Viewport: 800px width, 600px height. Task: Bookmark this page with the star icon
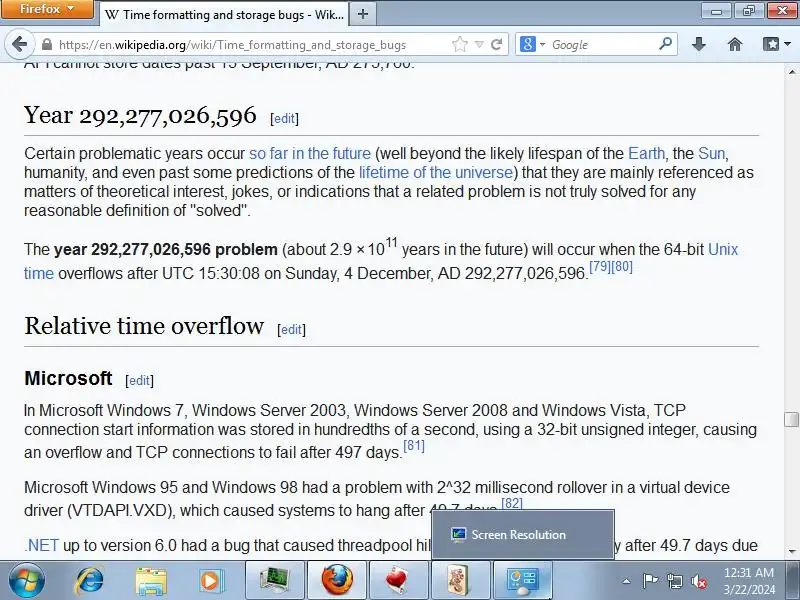pos(460,44)
